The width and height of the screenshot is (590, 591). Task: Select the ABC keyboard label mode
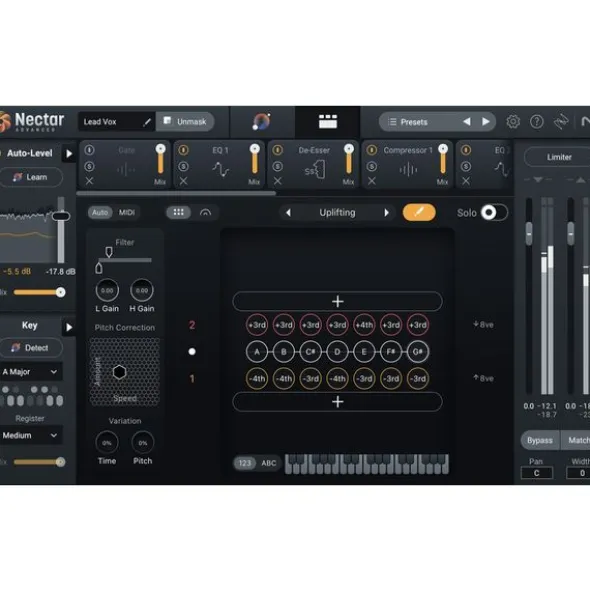click(269, 463)
